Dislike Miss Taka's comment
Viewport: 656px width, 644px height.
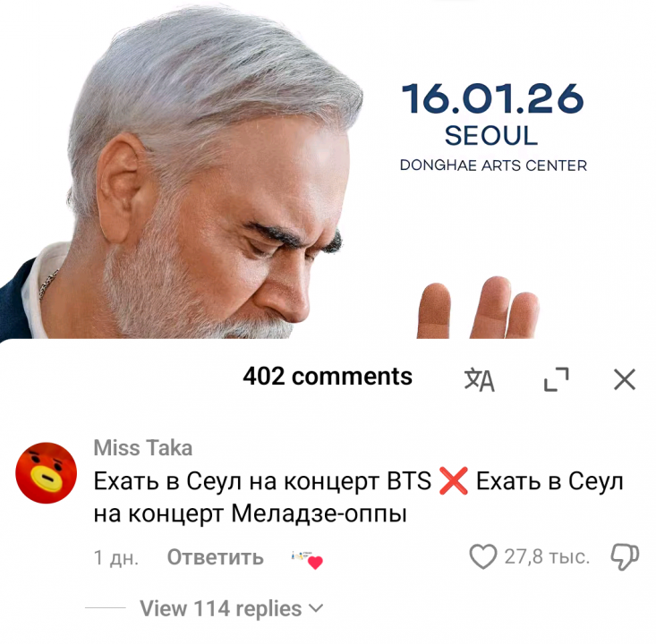(x=625, y=556)
